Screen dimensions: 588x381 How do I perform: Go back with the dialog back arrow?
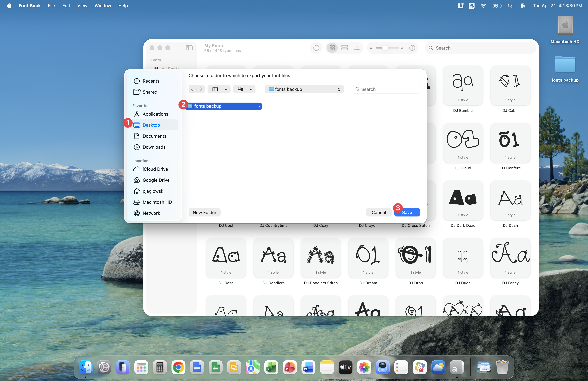tap(192, 89)
